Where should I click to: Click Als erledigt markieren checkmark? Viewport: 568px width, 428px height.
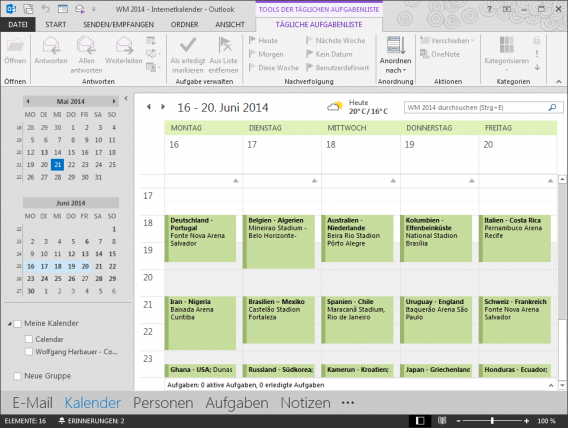coord(188,45)
